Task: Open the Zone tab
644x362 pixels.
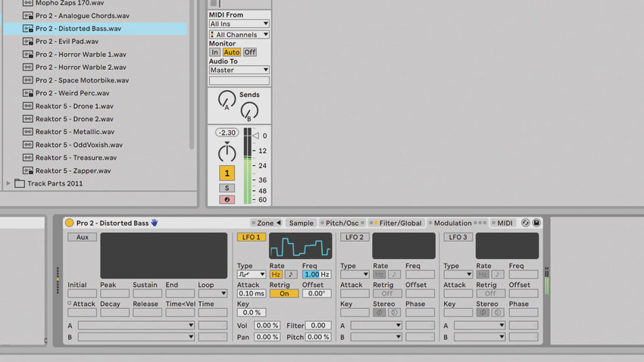Action: click(x=266, y=223)
